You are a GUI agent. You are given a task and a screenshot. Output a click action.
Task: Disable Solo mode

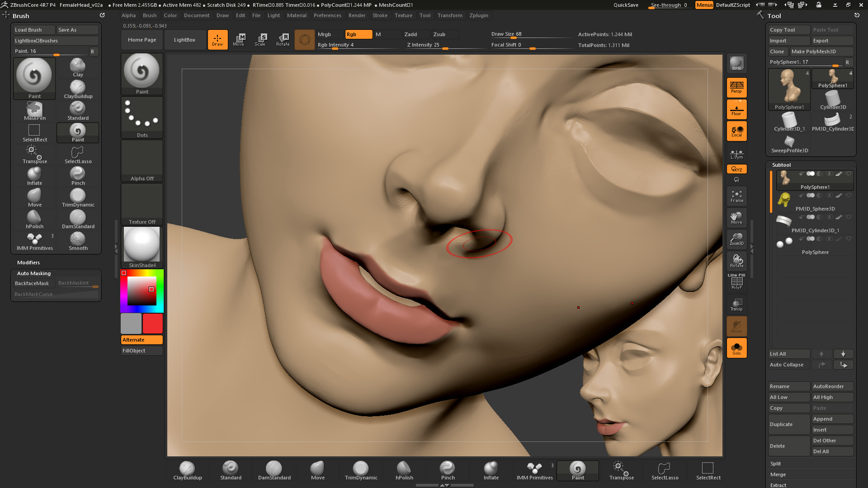tap(736, 348)
